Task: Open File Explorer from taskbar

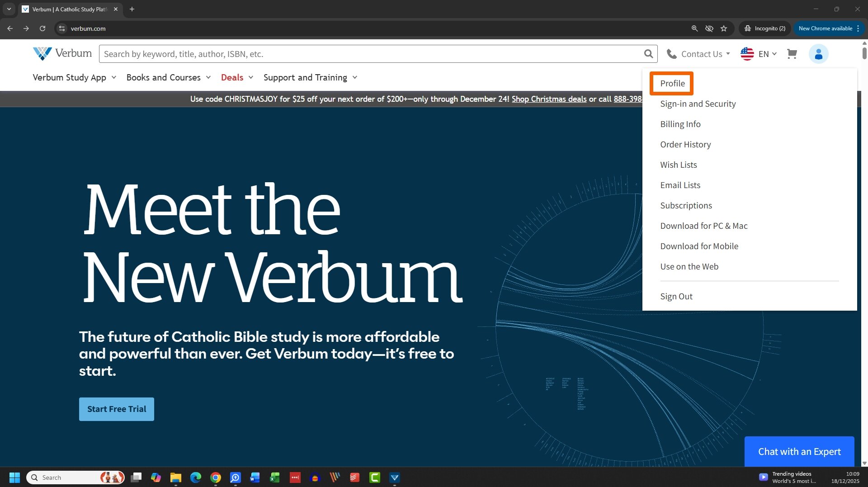Action: coord(176,478)
